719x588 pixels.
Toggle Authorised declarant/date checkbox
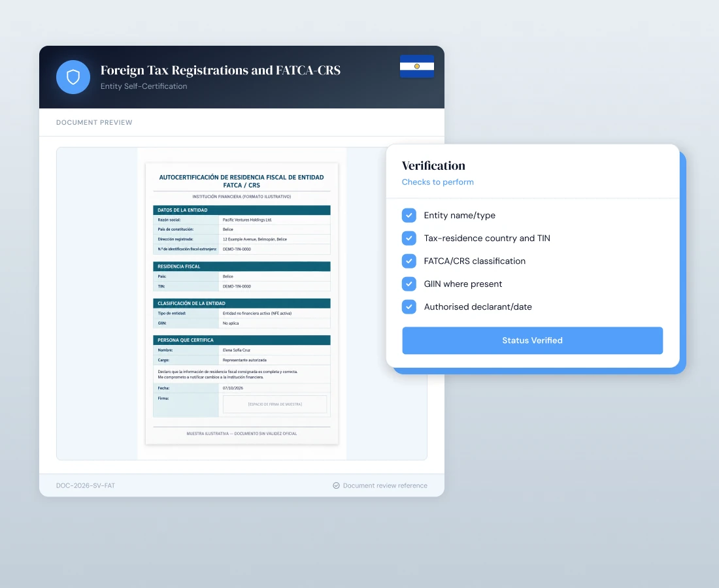(x=409, y=306)
